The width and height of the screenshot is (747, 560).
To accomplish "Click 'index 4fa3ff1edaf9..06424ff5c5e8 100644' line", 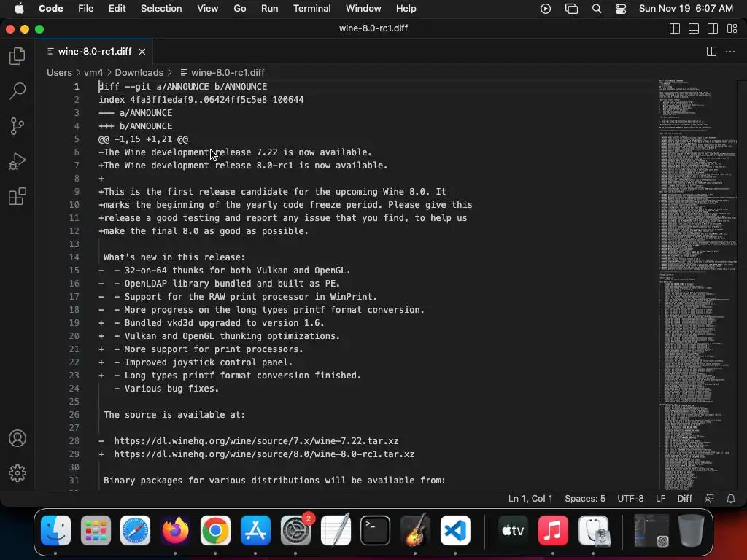I will (x=201, y=99).
